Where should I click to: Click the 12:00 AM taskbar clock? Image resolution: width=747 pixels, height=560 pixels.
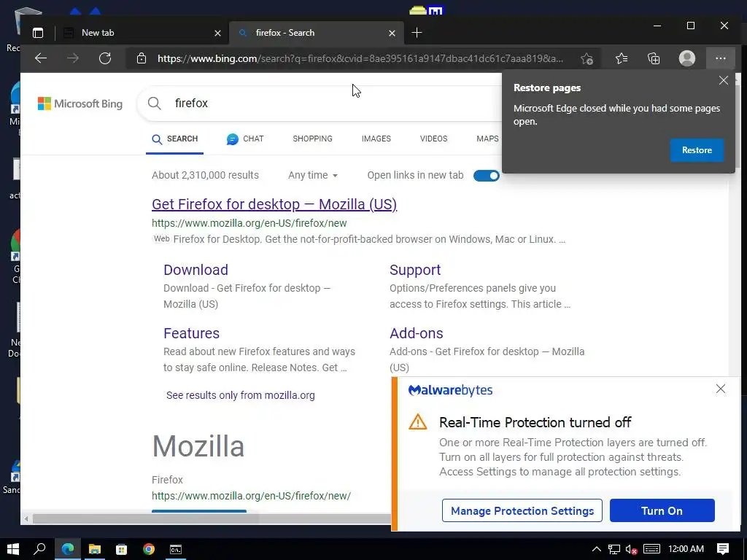[x=686, y=549]
